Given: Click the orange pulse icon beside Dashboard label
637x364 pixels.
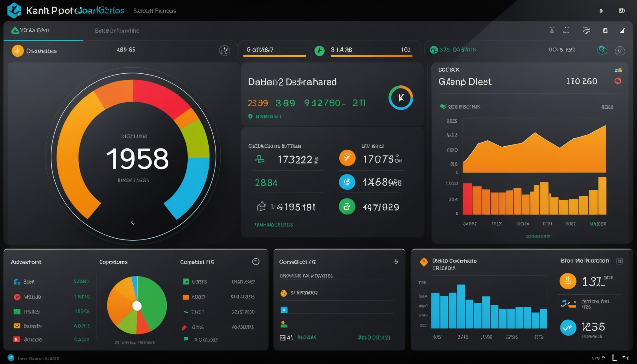Looking at the screenshot, I should [18, 51].
